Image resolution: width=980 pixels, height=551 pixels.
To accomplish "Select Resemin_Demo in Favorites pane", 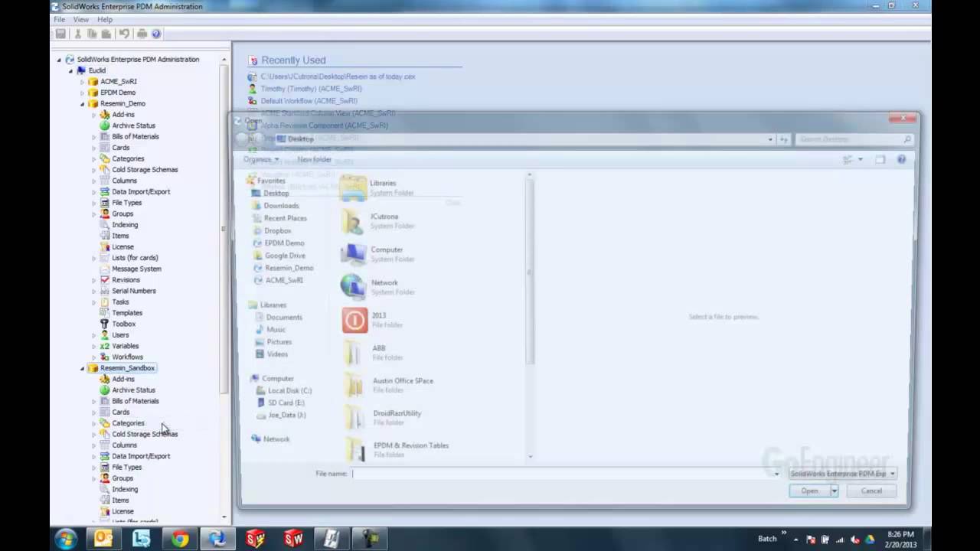I will point(289,268).
